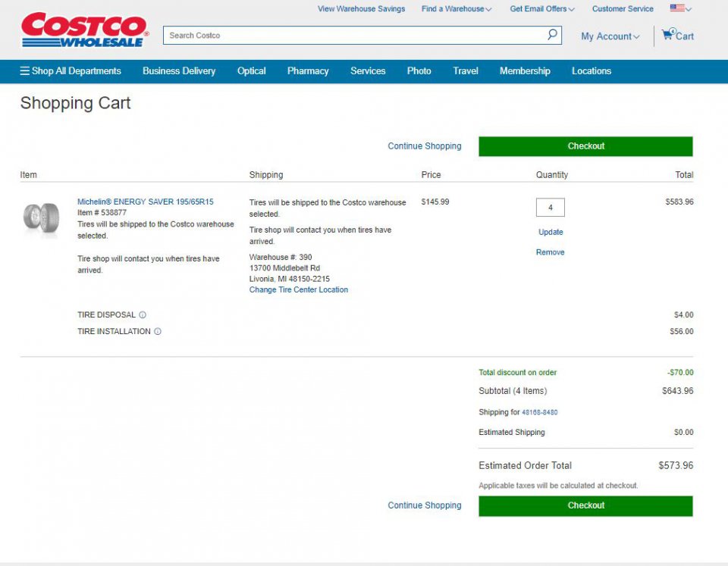
Task: Click the shipping ZIP code 48168-8480
Action: coord(539,412)
